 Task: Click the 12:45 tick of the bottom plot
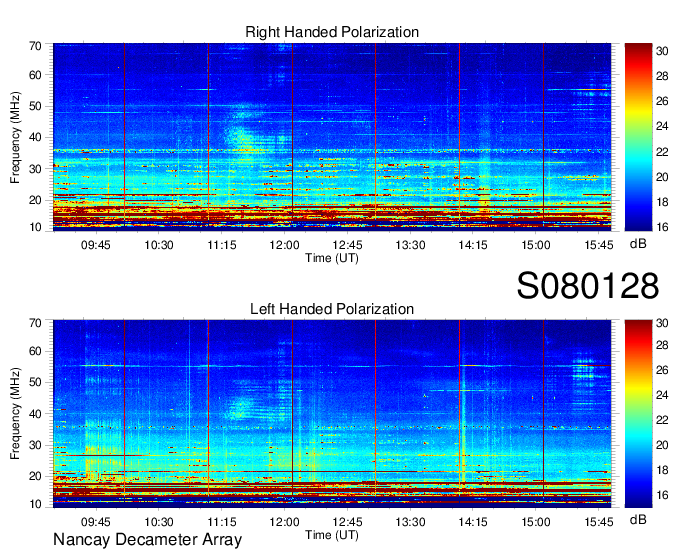347,522
